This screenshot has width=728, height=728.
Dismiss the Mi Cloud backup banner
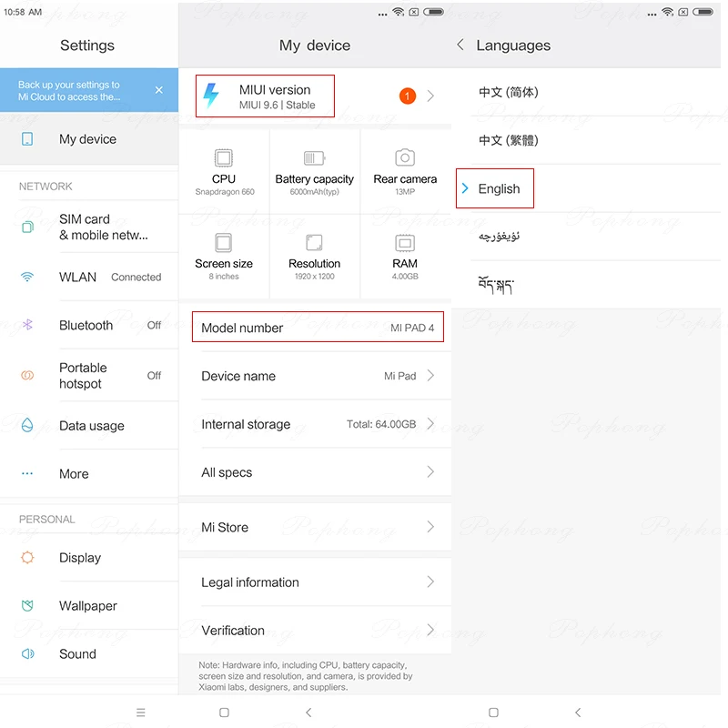pos(158,90)
